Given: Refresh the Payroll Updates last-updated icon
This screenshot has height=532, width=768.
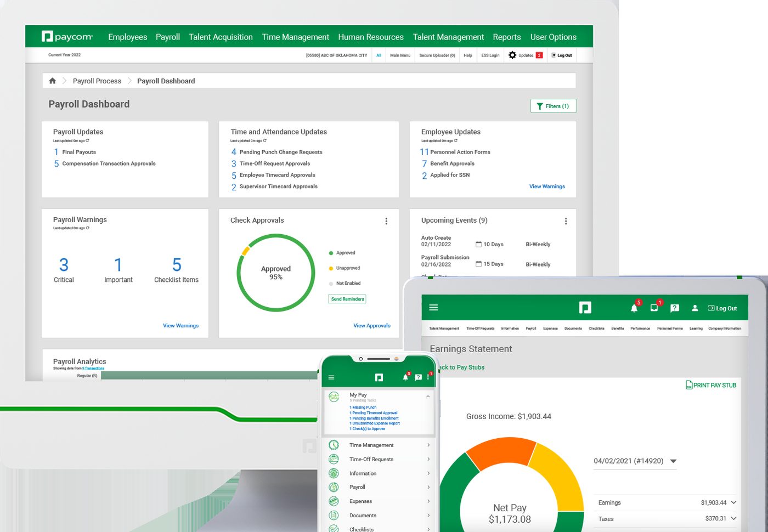Looking at the screenshot, I should (87, 141).
